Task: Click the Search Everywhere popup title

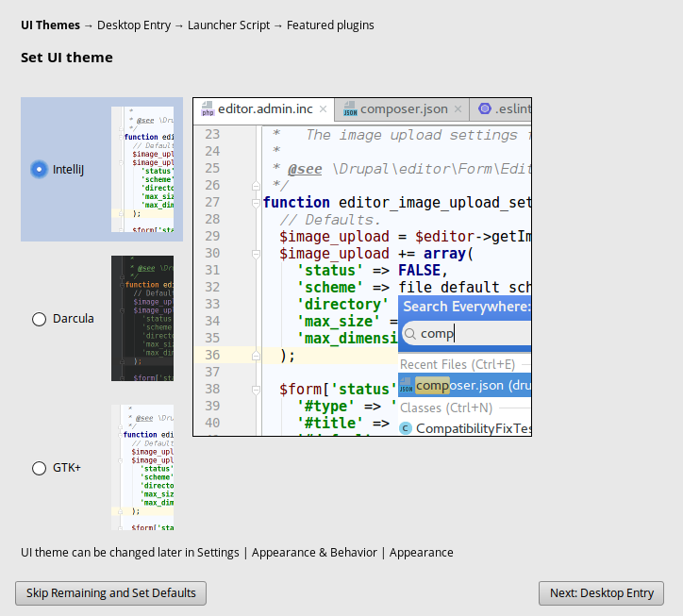Action: (x=467, y=307)
